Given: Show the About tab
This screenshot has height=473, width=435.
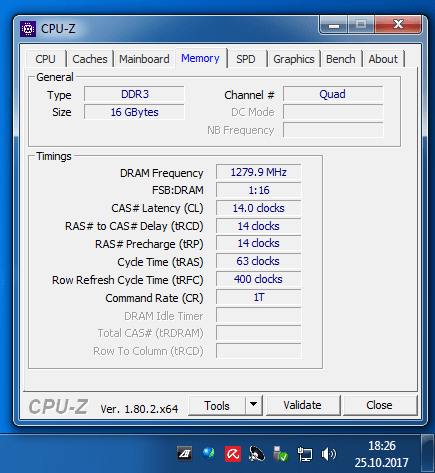Looking at the screenshot, I should click(x=383, y=59).
